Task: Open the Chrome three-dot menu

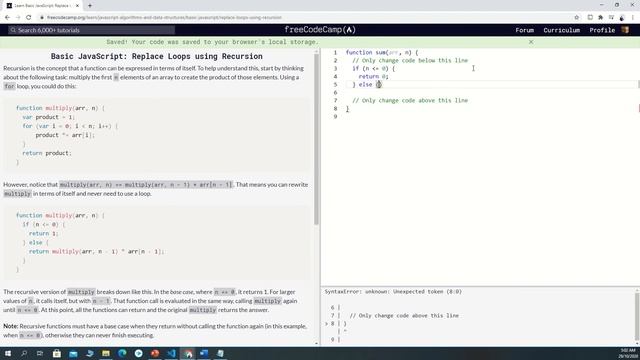Action: click(x=633, y=18)
